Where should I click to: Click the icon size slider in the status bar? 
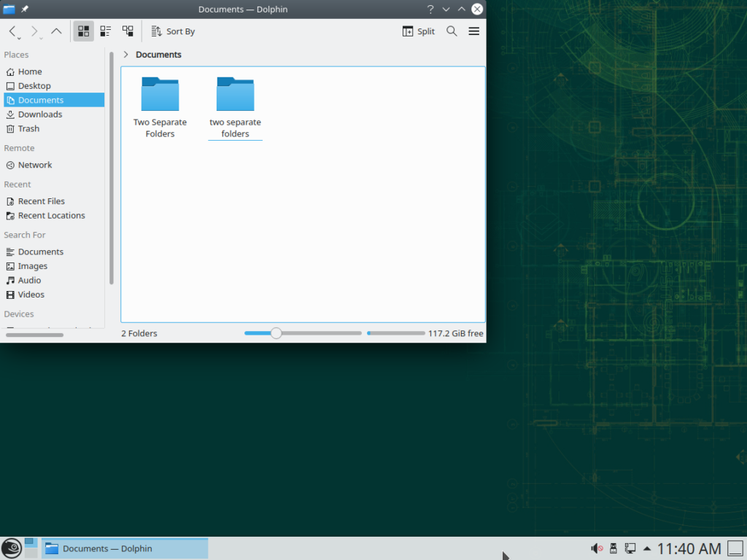(x=276, y=332)
